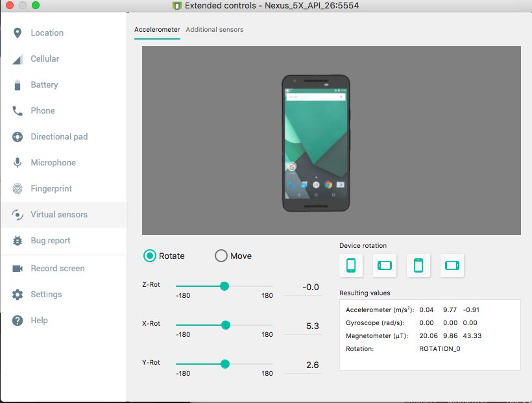Open the Microphone panel label

[x=53, y=163]
